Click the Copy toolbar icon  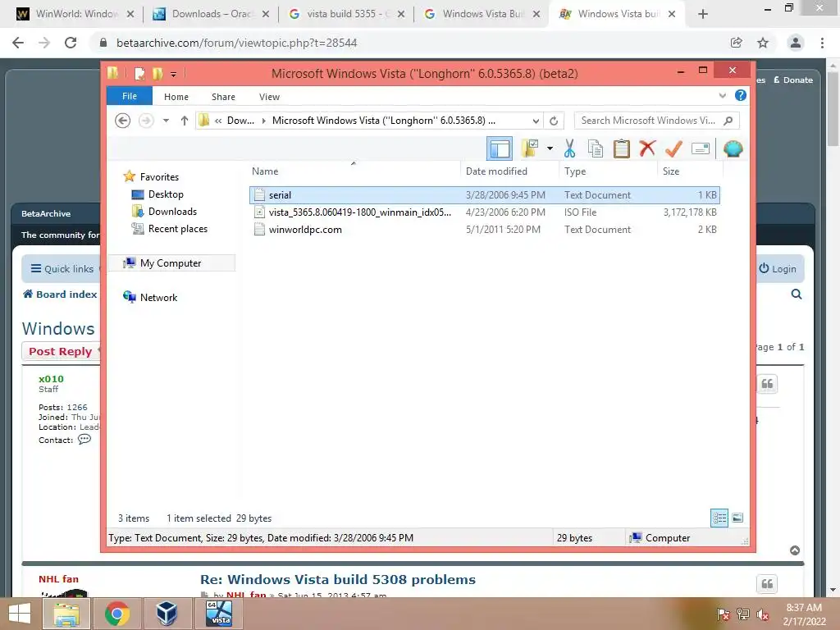pos(596,148)
